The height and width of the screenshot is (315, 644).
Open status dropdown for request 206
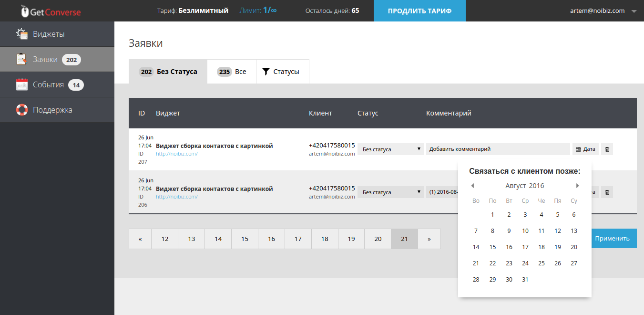(x=390, y=192)
